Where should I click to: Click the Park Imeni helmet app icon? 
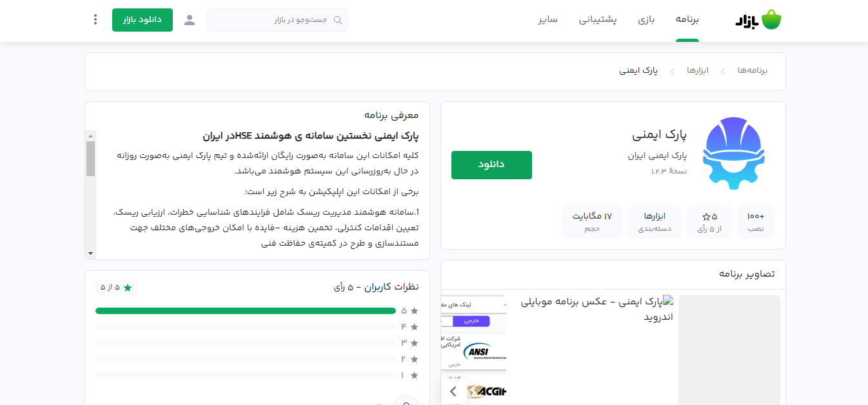point(734,153)
